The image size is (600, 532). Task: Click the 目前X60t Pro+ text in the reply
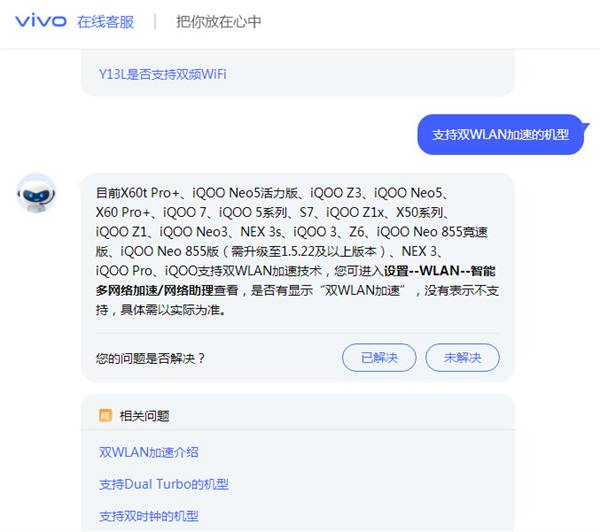coord(138,193)
